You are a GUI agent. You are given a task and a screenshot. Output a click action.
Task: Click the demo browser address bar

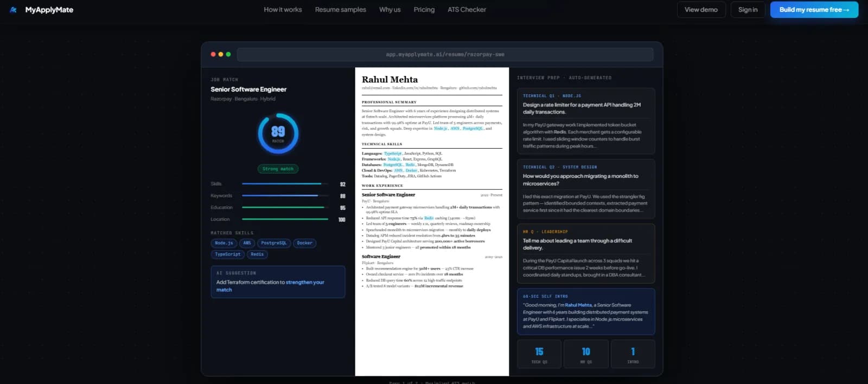[x=445, y=54]
